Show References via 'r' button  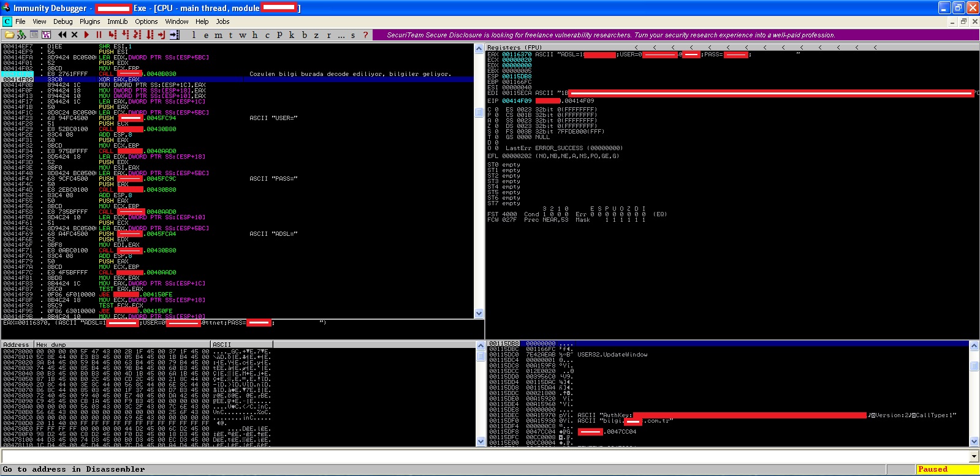329,35
